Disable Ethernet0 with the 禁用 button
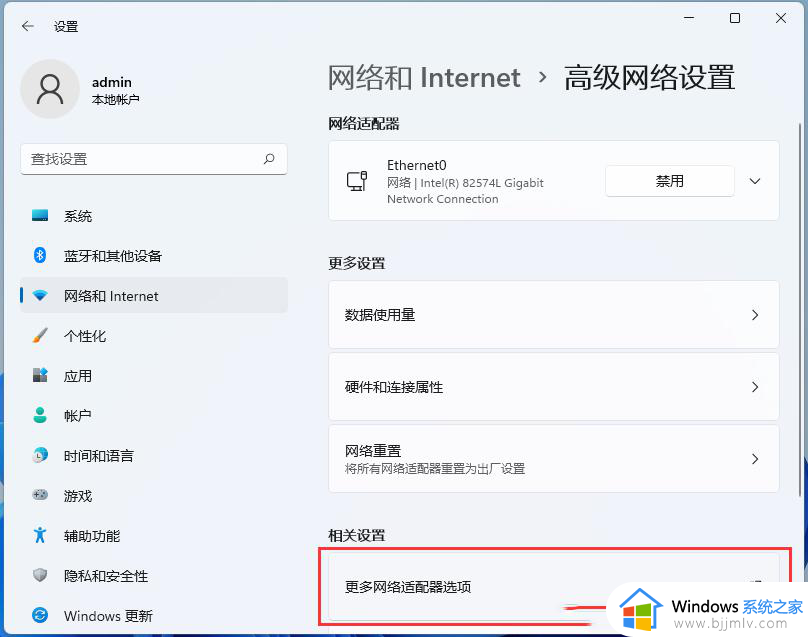The height and width of the screenshot is (637, 808). point(669,181)
